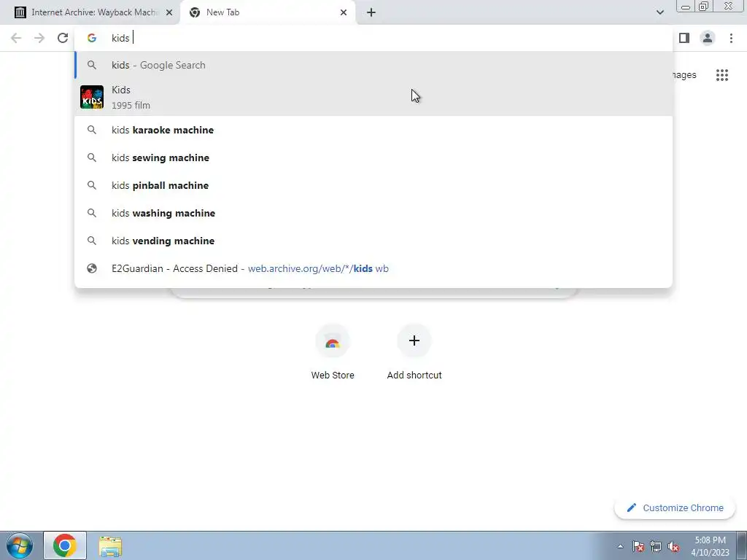This screenshot has width=747, height=560.
Task: Select the New Tab tab
Action: [x=267, y=12]
